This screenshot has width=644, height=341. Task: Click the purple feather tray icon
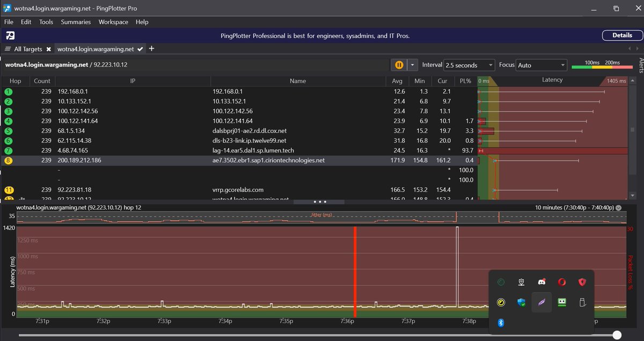click(x=541, y=302)
